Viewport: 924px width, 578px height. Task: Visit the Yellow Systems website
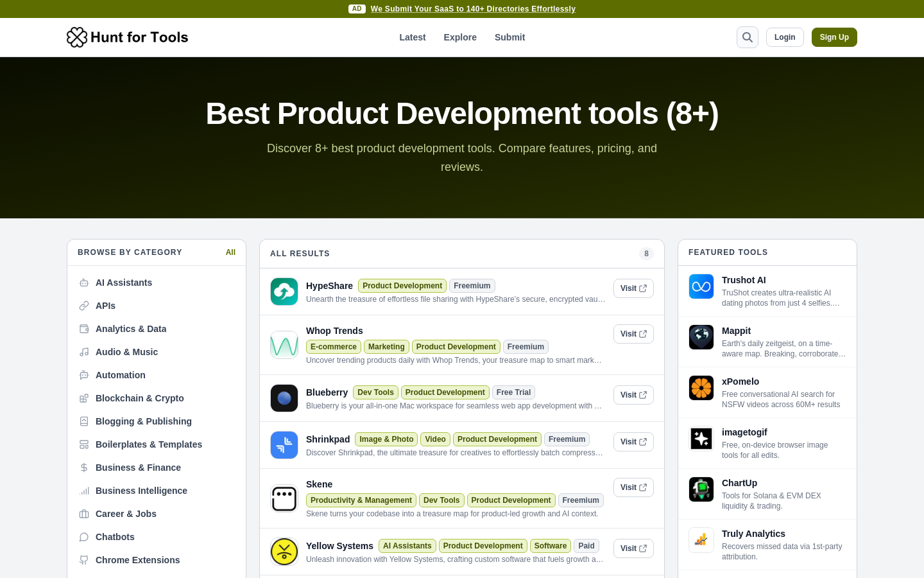click(633, 548)
